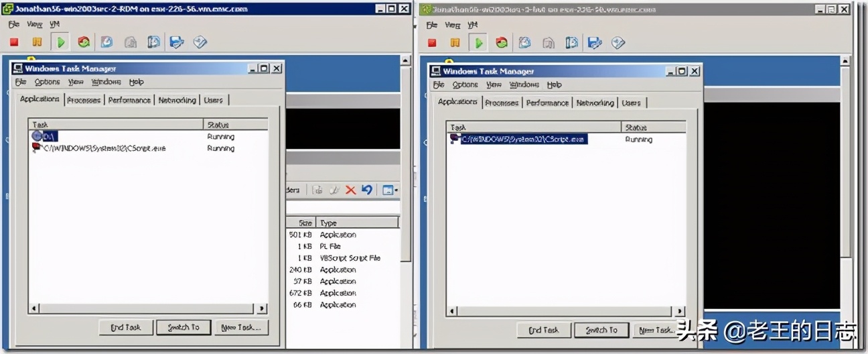Open Options menu in left Task Manager

(x=47, y=82)
